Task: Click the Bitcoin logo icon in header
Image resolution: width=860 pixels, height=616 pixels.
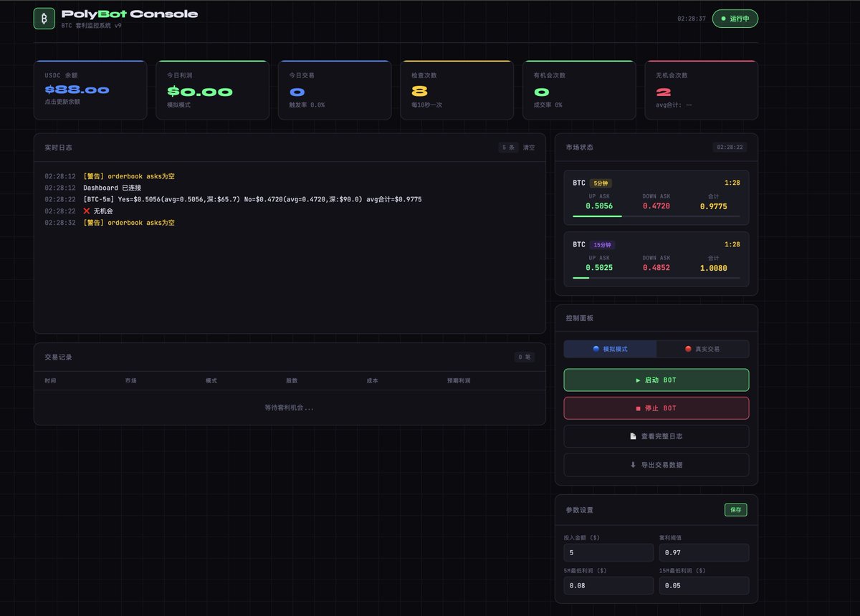Action: (44, 19)
